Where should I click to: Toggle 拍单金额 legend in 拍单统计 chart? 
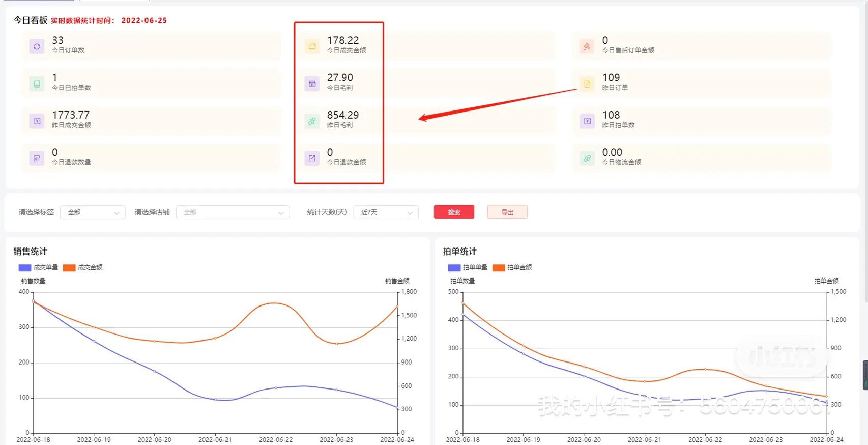tap(512, 267)
